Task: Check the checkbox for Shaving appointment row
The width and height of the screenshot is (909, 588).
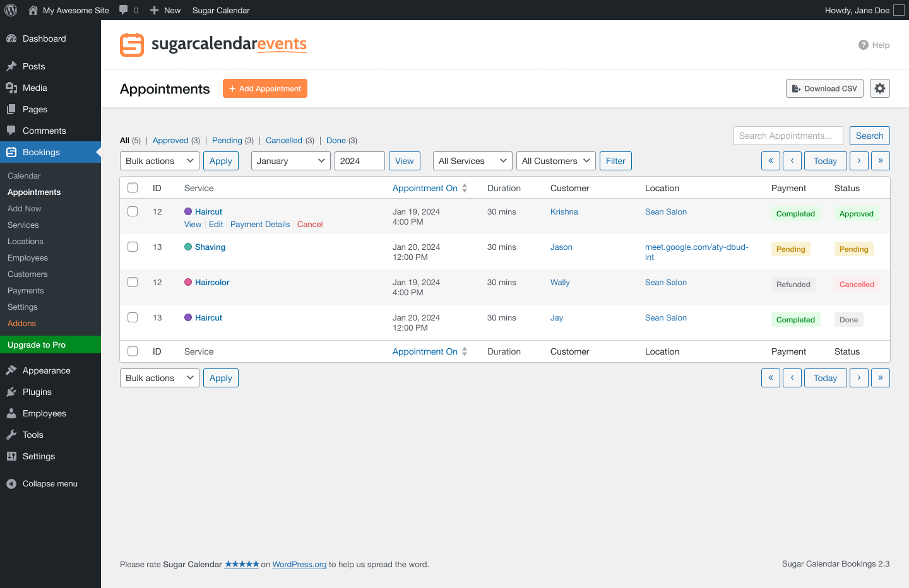Action: click(132, 247)
